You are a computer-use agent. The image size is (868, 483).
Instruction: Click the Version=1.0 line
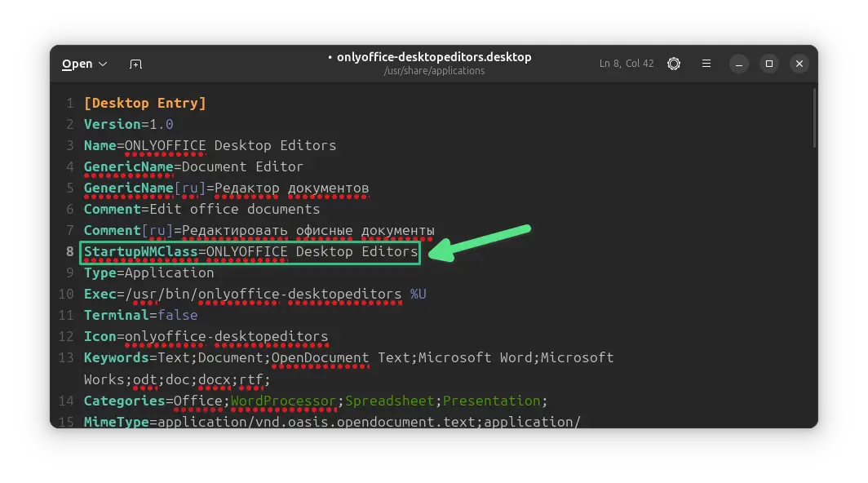[x=128, y=124]
